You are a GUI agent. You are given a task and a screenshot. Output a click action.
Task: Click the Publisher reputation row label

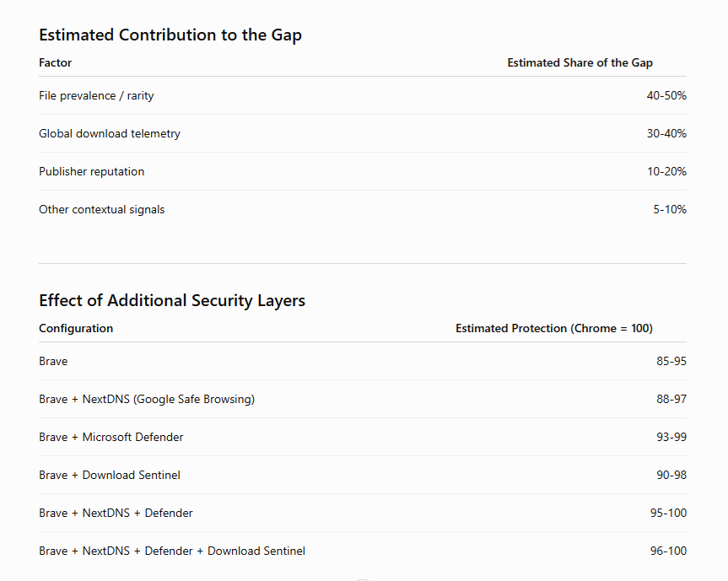(91, 172)
